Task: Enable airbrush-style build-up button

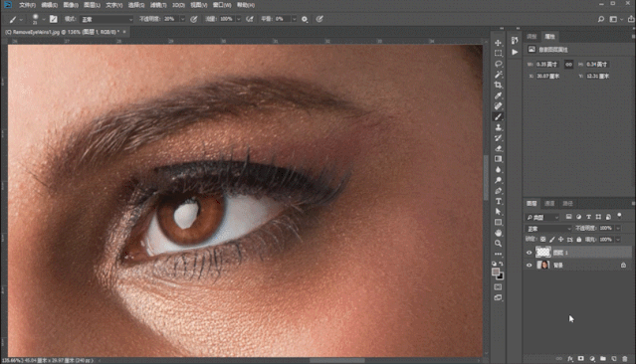Action: coord(250,19)
